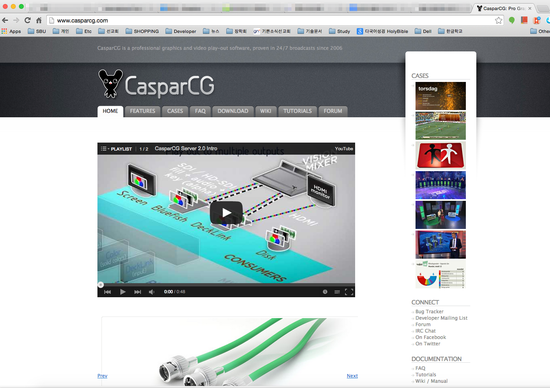Click the browser Forward arrow
Image resolution: width=550 pixels, height=388 pixels.
[x=16, y=20]
